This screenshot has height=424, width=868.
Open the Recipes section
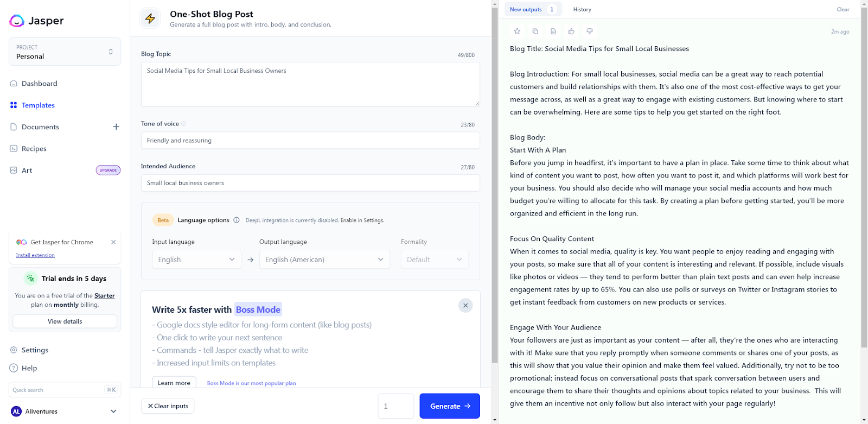34,148
